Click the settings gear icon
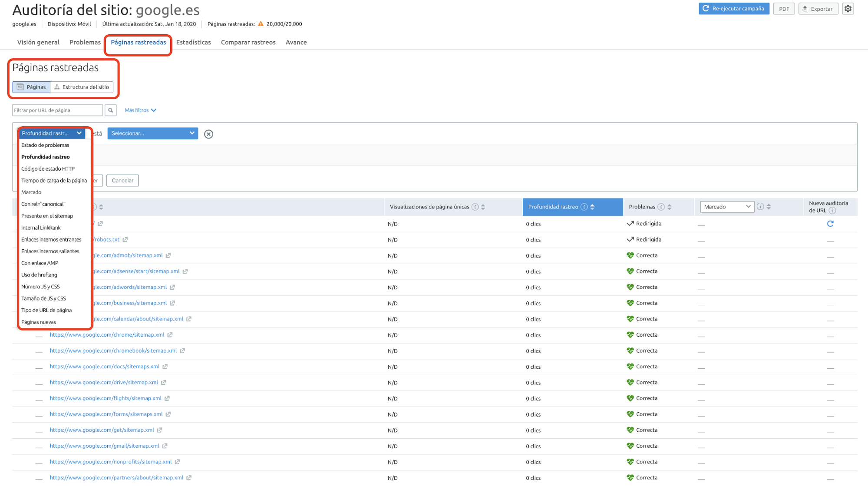868x486 pixels. point(848,9)
